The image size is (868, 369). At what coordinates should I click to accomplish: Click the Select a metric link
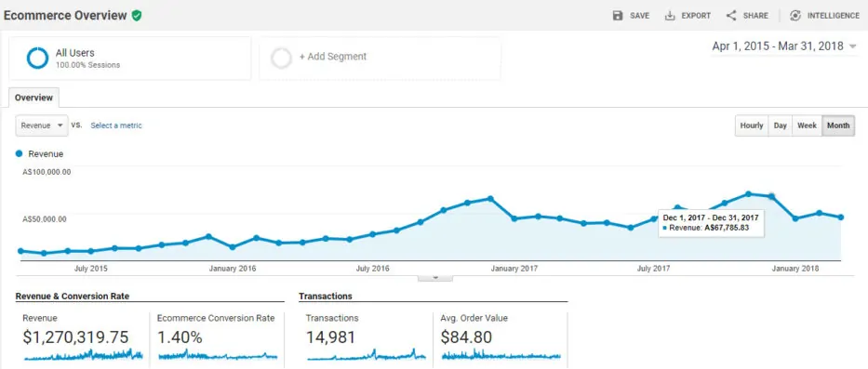point(116,125)
